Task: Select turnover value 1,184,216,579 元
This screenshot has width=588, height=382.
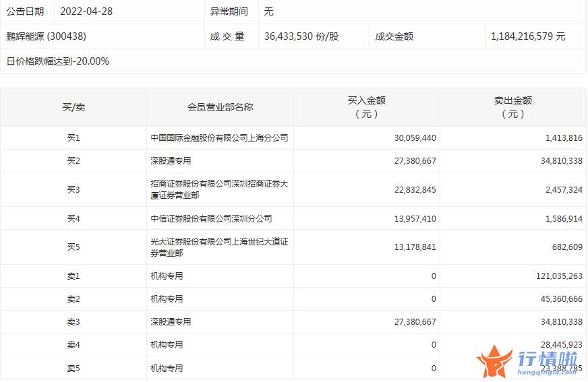Action: 528,36
